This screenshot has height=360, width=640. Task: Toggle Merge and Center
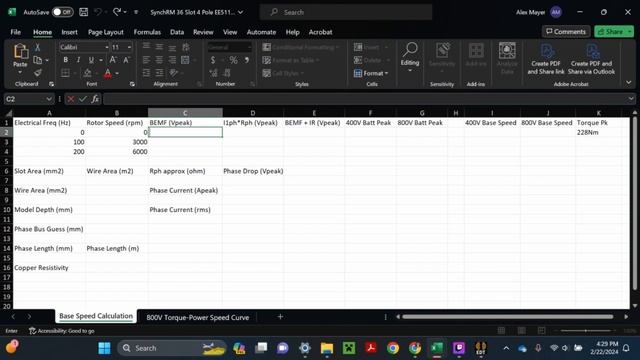pos(185,60)
